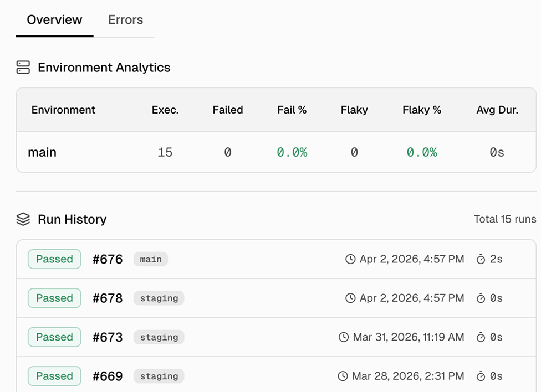
Task: Click the clock icon for run #676
Action: tap(350, 259)
